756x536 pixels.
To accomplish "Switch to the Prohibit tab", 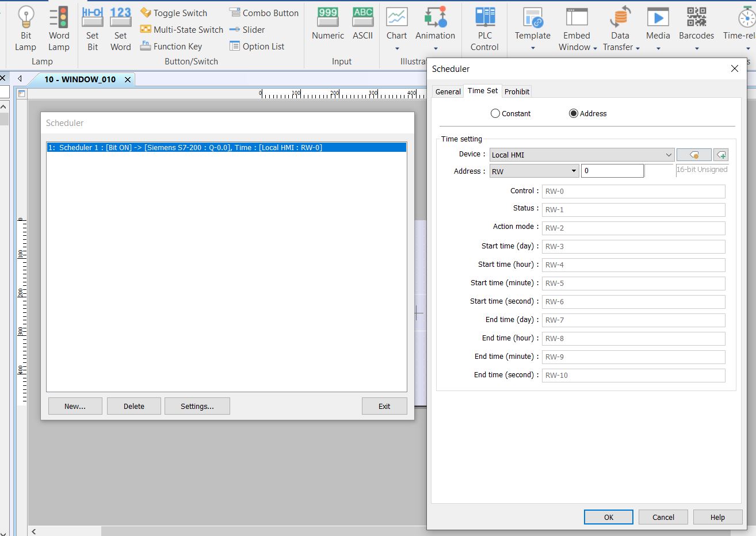I will coord(517,91).
